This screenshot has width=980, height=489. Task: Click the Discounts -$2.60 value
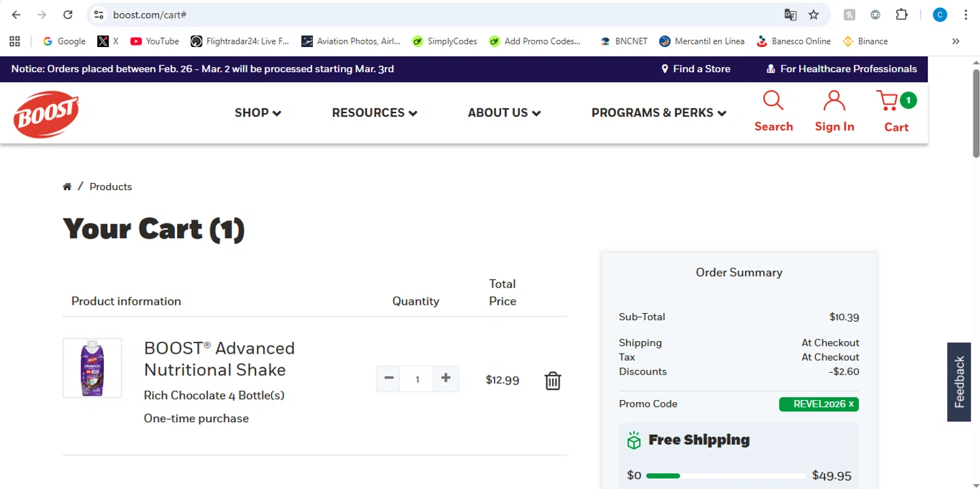click(x=844, y=372)
